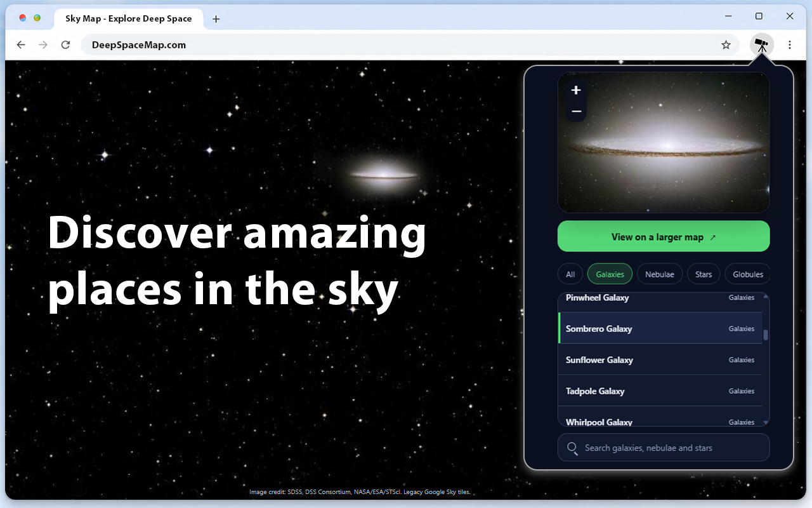Click the browser forward arrow

click(43, 45)
